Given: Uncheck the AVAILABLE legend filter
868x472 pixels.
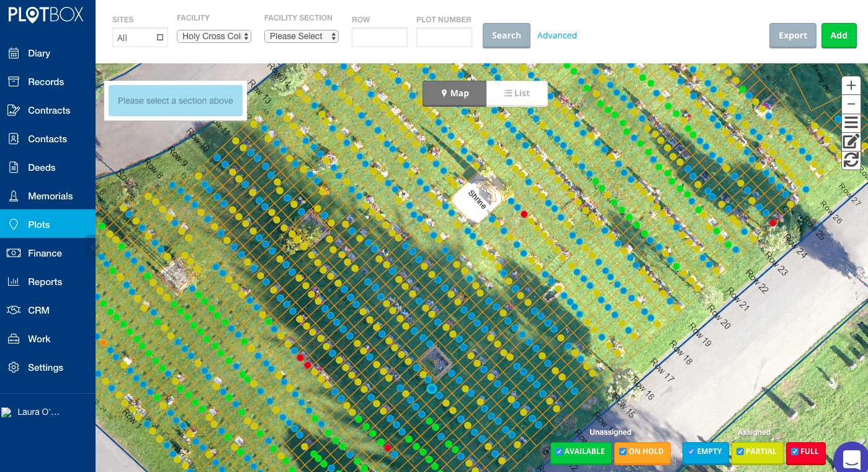Looking at the screenshot, I should (x=559, y=452).
